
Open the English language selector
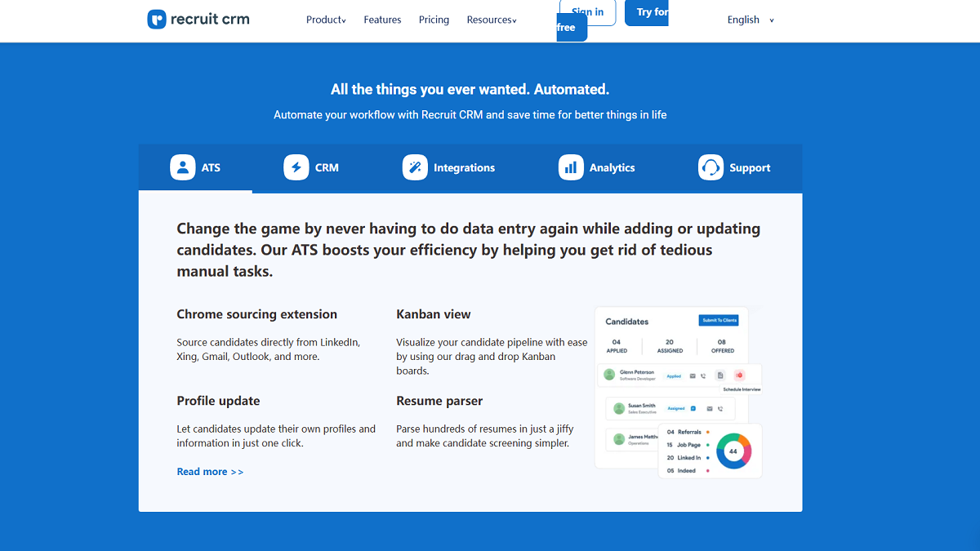point(745,19)
